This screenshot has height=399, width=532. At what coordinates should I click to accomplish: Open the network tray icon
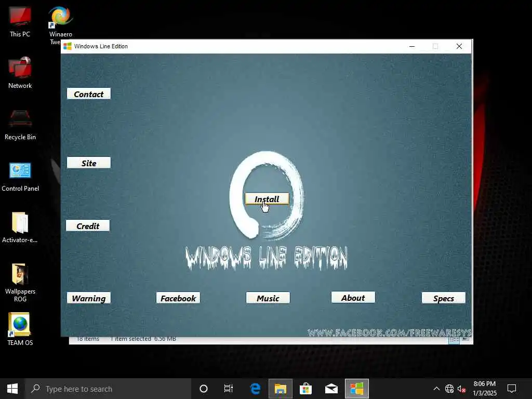[x=449, y=389]
